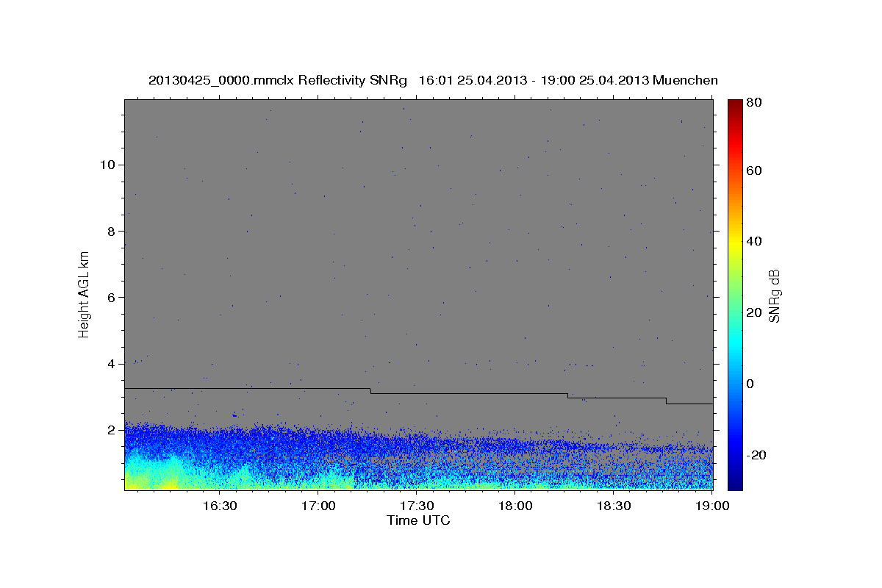Click the dark blue bottom of the colorbar
Viewport: 882px width, 588px height.
[735, 479]
